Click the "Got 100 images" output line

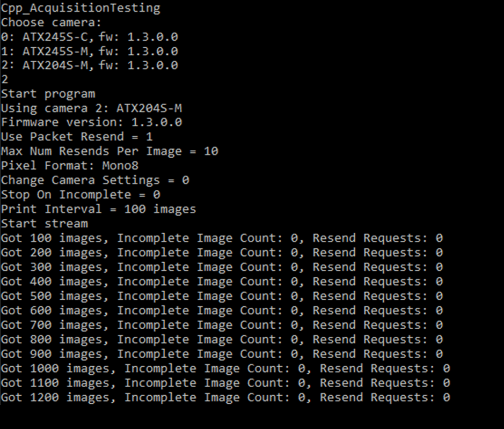[x=222, y=238]
